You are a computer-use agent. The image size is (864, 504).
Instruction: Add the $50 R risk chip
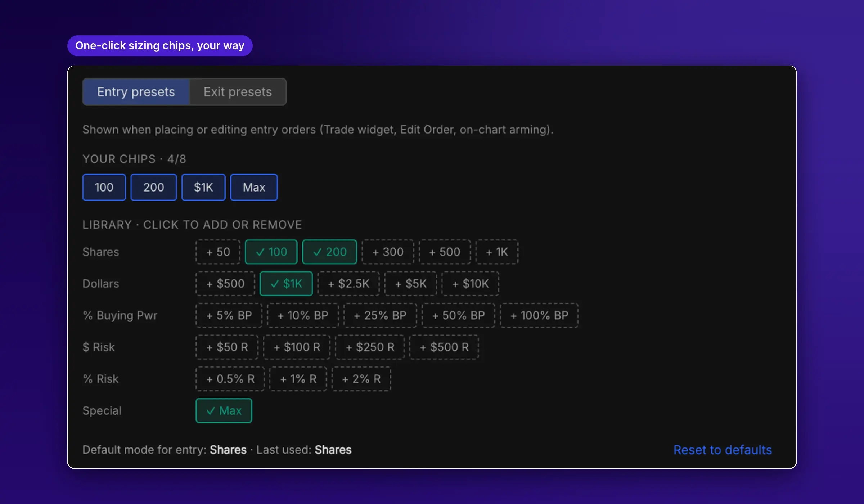point(227,347)
